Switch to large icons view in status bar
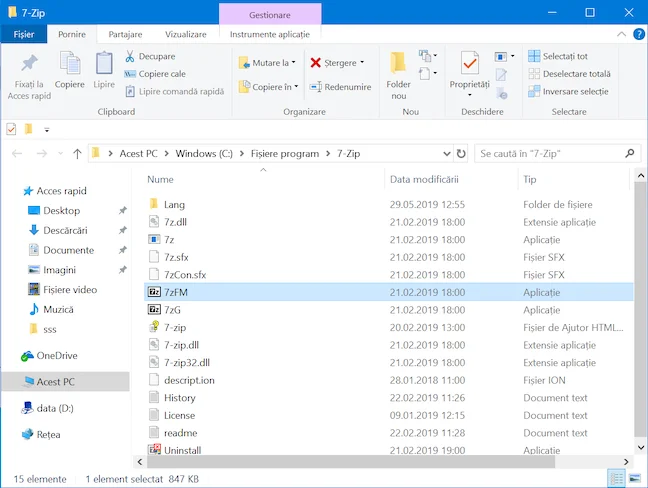The image size is (648, 488). click(634, 478)
